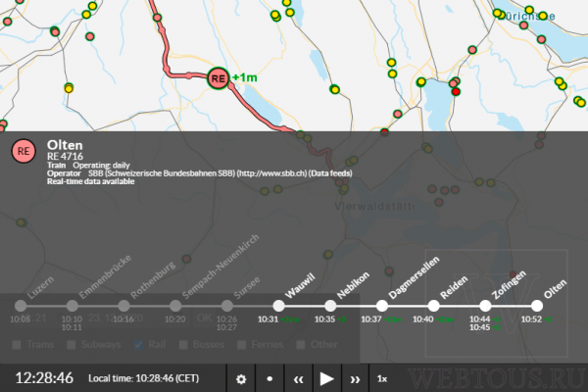The image size is (588, 392).
Task: Uncheck the Rail checkbox
Action: click(x=138, y=344)
